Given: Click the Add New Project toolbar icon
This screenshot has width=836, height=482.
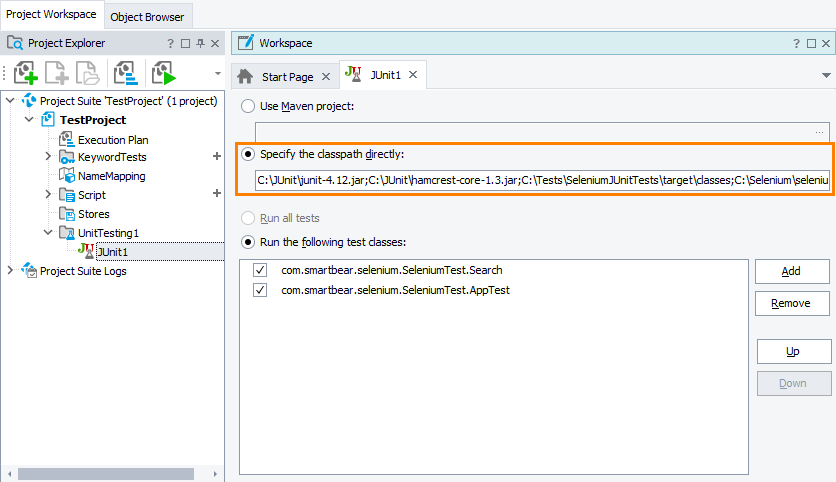Looking at the screenshot, I should (x=25, y=73).
